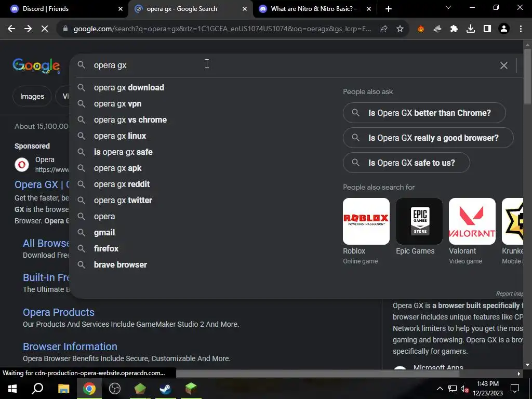Open the Extensions puzzle icon
The width and height of the screenshot is (532, 399).
point(454,29)
